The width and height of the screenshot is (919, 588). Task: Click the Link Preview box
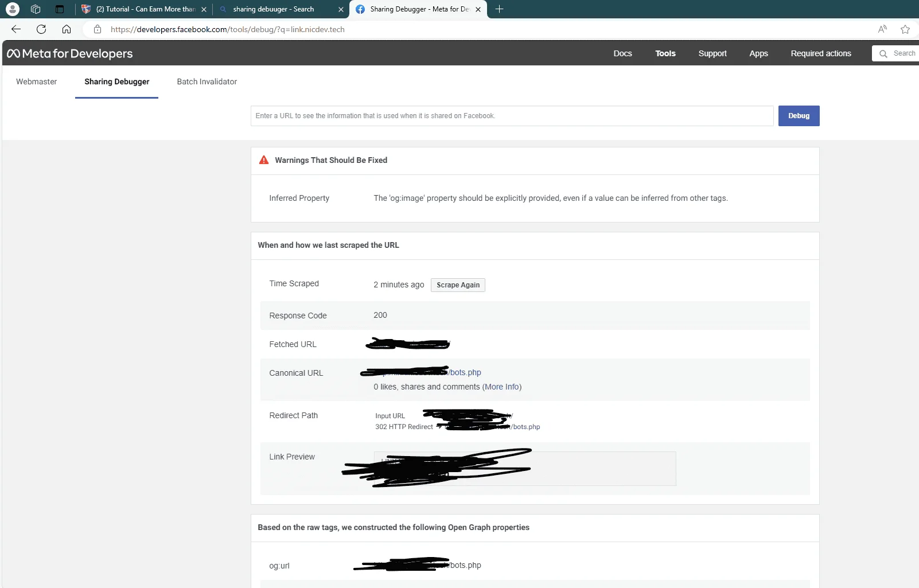tap(525, 469)
